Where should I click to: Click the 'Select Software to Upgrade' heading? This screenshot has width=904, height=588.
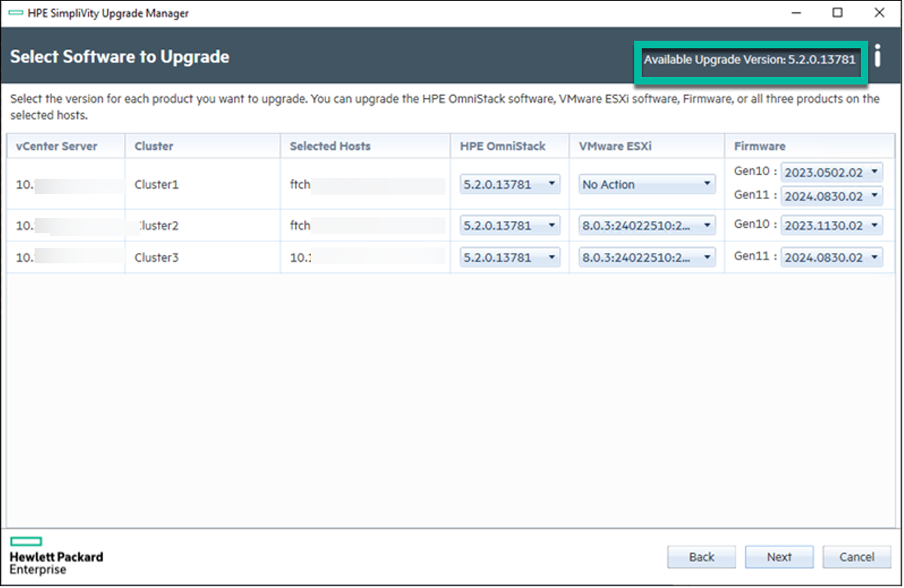(119, 56)
